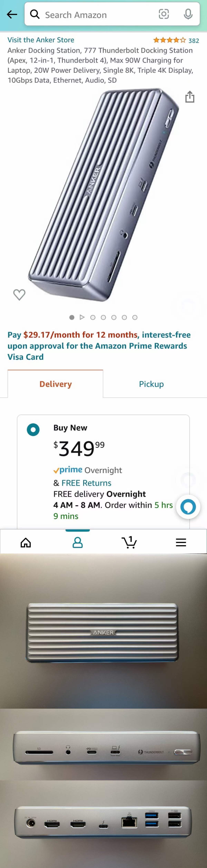Visit the Anker Store link
This screenshot has width=207, height=868.
coord(41,40)
